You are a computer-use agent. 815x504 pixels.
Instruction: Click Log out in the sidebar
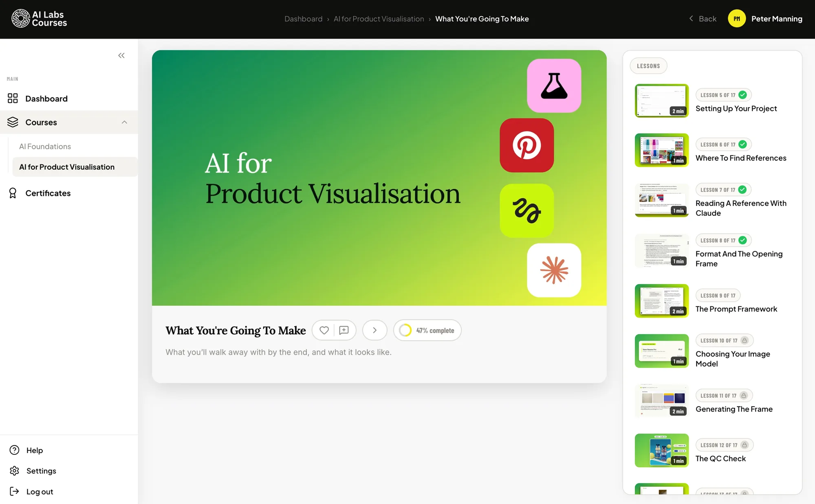(x=40, y=491)
